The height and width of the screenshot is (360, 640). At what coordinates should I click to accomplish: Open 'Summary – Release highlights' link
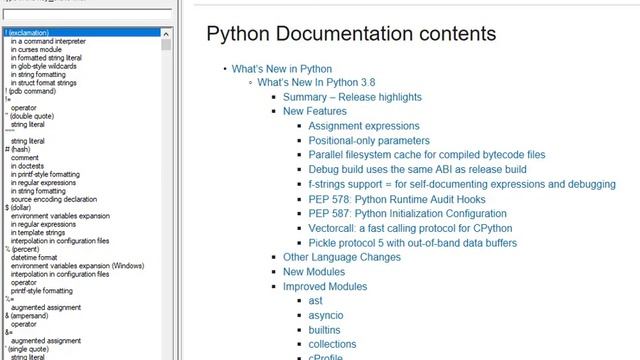[352, 97]
